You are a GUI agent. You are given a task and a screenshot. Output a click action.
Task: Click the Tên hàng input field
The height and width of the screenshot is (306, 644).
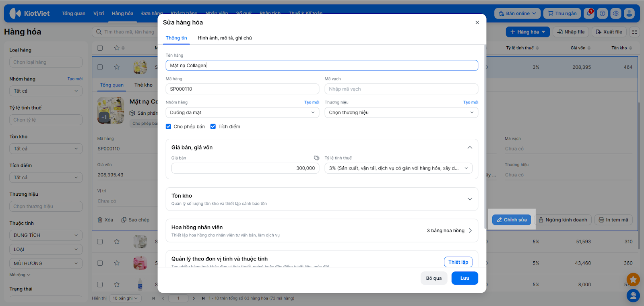[x=322, y=66]
